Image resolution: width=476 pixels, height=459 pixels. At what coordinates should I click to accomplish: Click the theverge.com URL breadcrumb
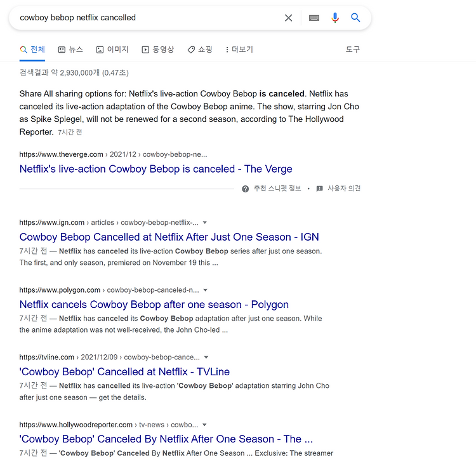tap(113, 154)
